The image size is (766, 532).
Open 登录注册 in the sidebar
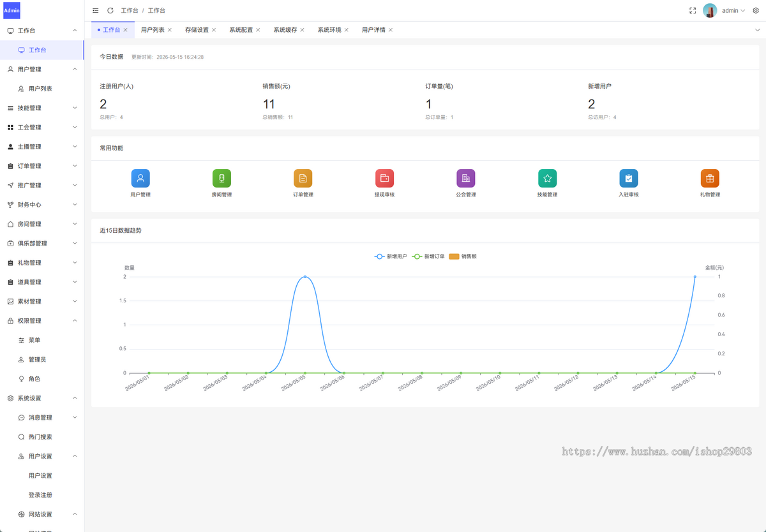pos(42,495)
